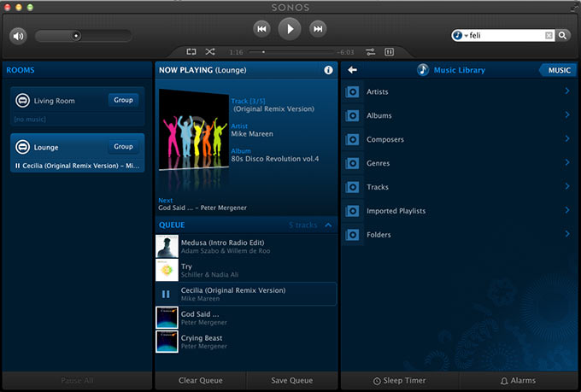Click the magnifier search button
Screen dimensions: 581x392
click(x=562, y=36)
